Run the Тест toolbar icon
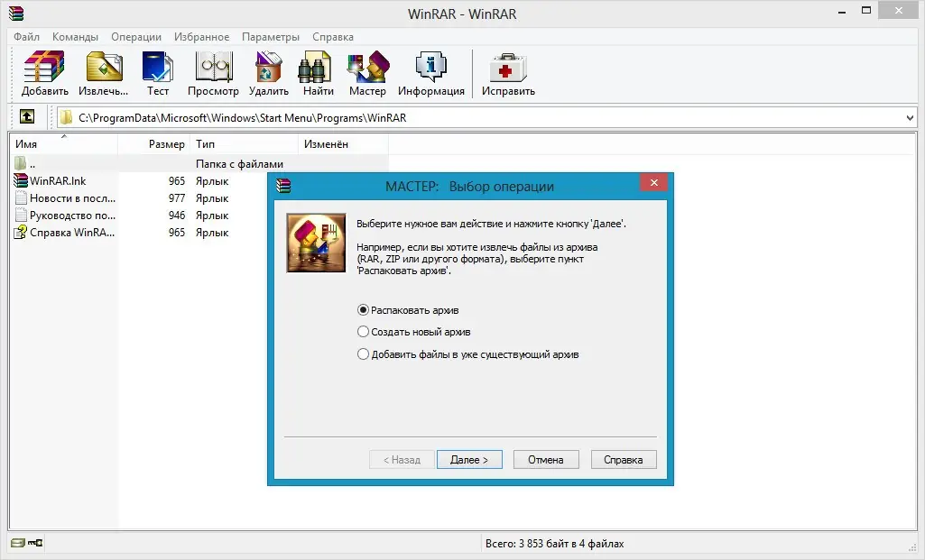Screen dimensions: 925x560 click(x=158, y=67)
